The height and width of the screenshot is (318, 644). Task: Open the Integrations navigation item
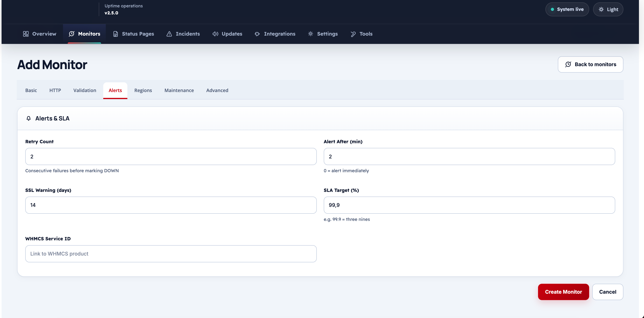(275, 34)
